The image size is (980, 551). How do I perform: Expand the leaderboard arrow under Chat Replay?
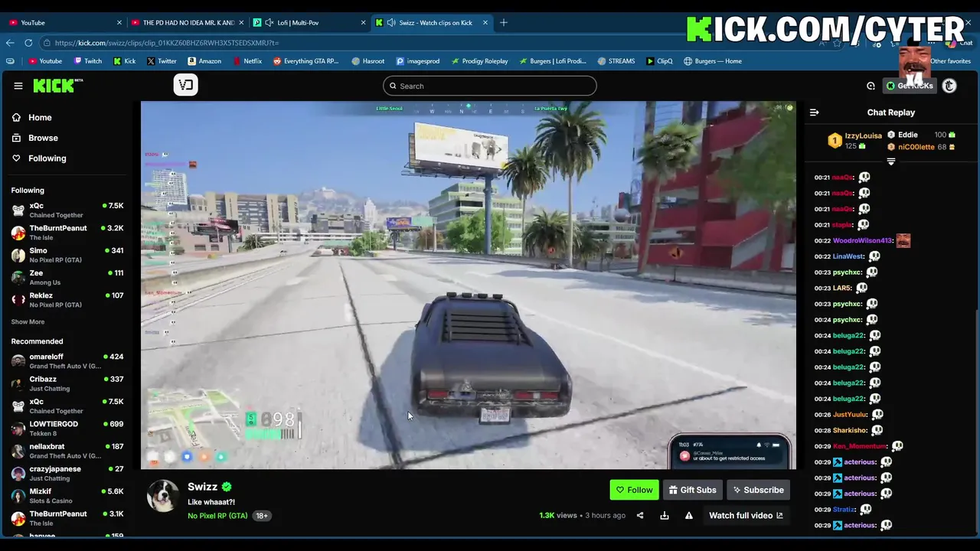click(890, 161)
